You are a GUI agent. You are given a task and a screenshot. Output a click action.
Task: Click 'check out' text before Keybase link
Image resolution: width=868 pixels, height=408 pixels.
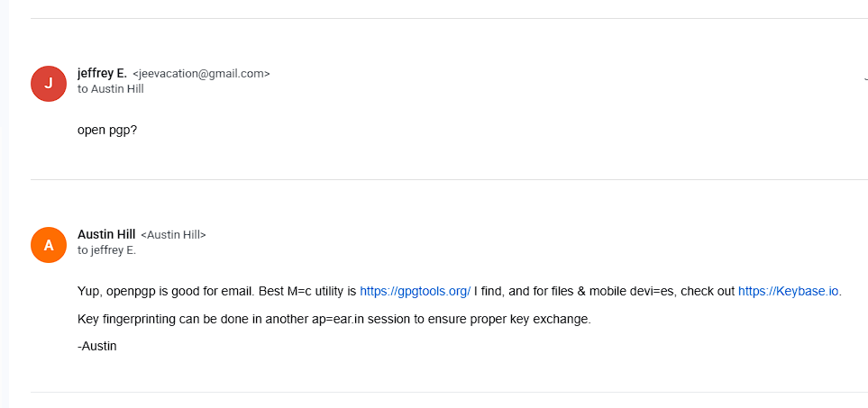pyautogui.click(x=708, y=291)
